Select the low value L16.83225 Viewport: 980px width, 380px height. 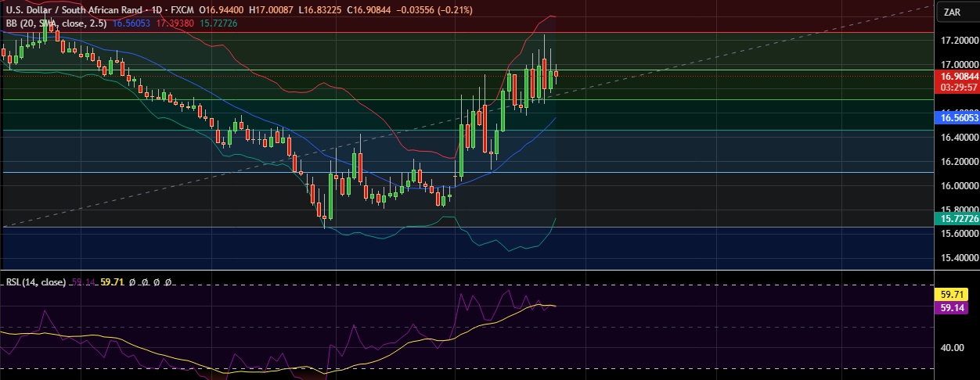320,11
